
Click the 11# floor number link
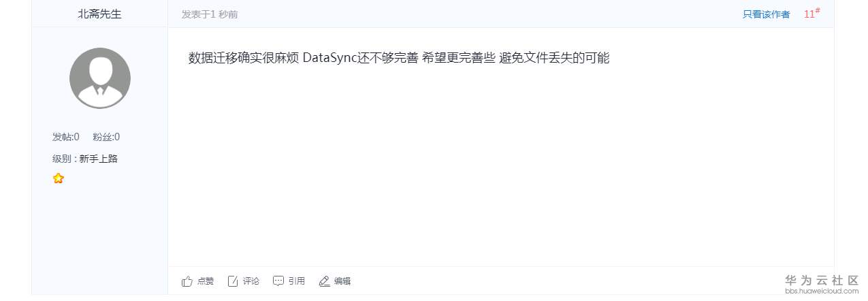tap(811, 14)
